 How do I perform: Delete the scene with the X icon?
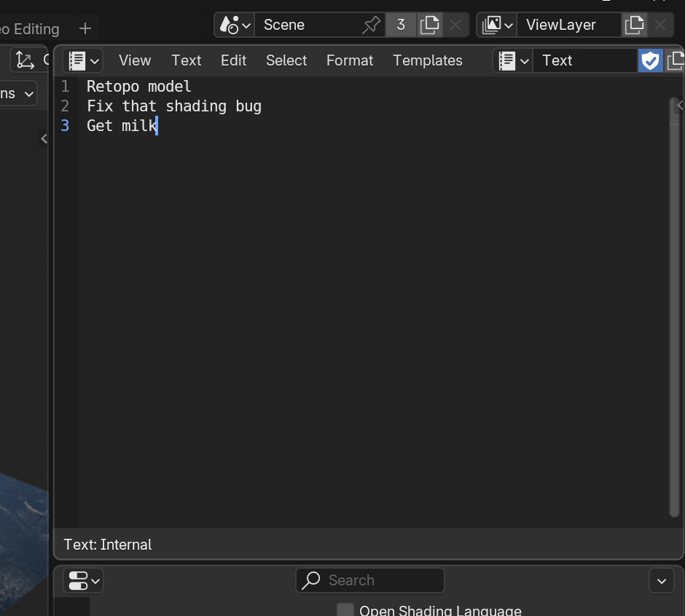tap(455, 25)
